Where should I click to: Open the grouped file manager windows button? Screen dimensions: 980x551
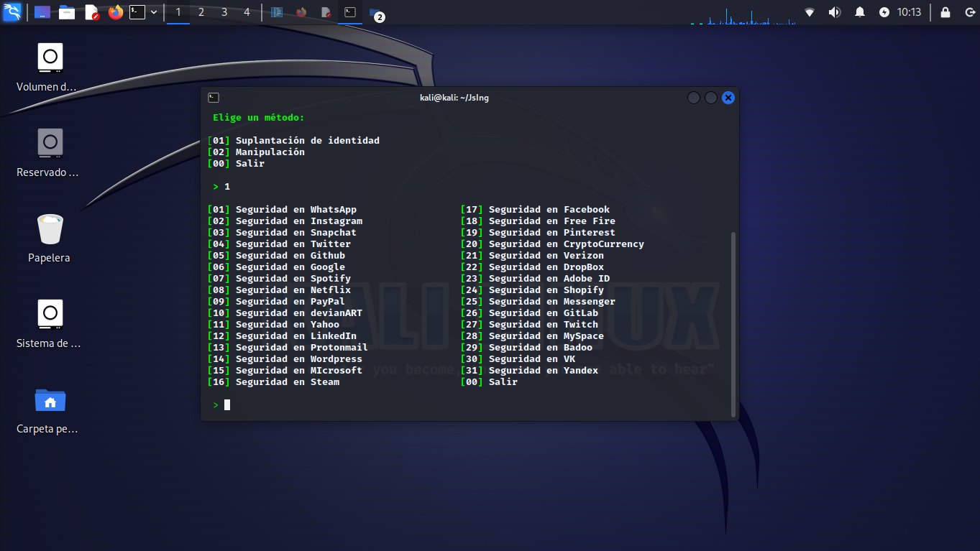point(375,13)
